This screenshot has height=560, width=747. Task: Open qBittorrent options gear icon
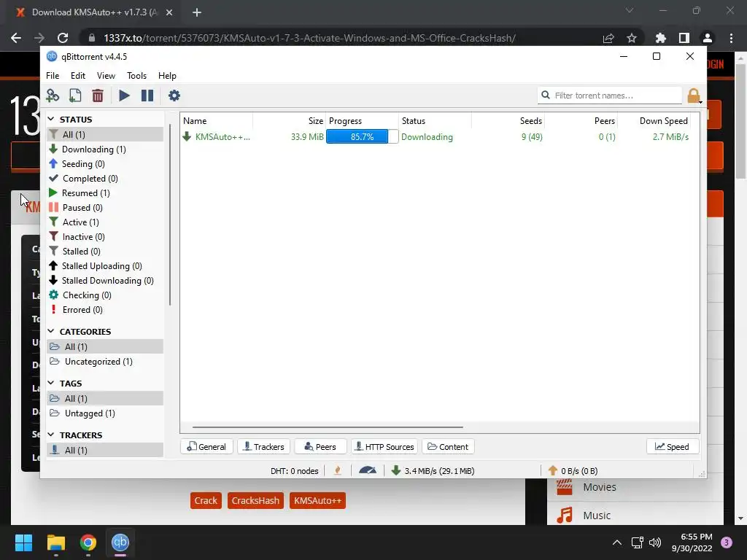[174, 96]
